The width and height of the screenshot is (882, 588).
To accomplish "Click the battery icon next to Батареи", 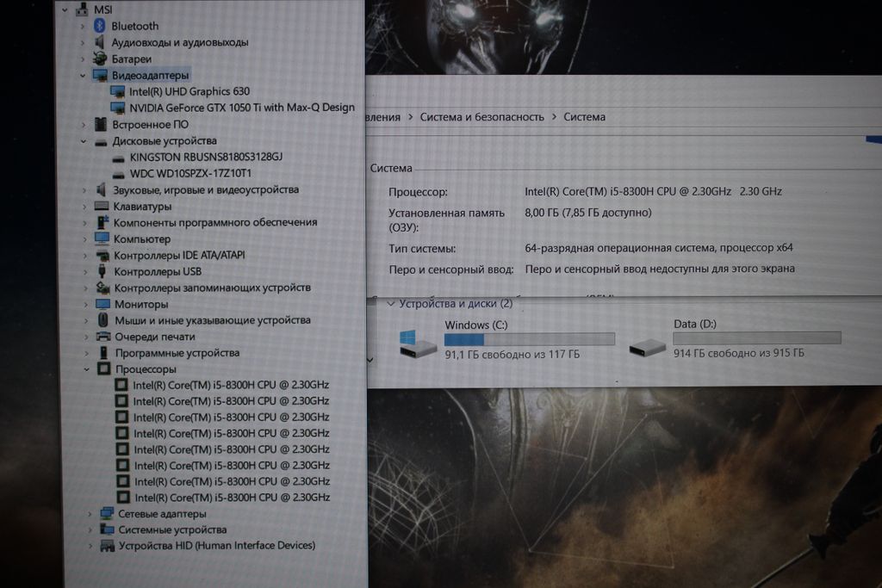I will point(100,59).
